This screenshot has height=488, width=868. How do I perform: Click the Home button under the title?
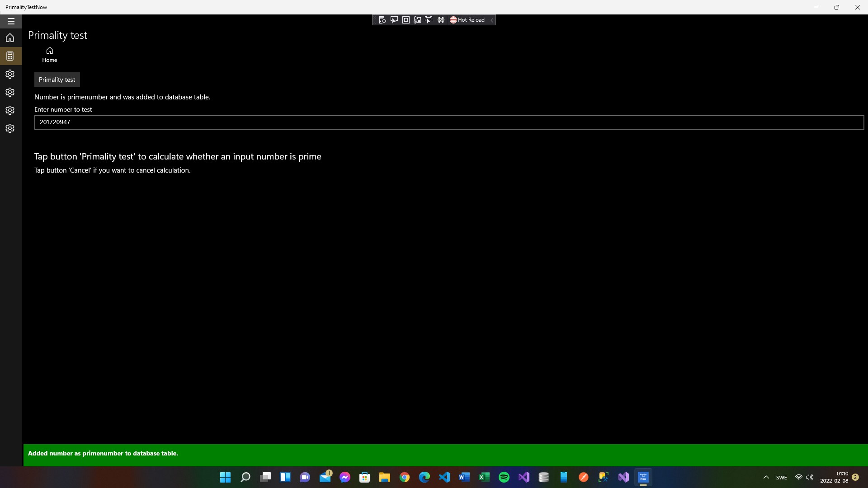pyautogui.click(x=50, y=54)
